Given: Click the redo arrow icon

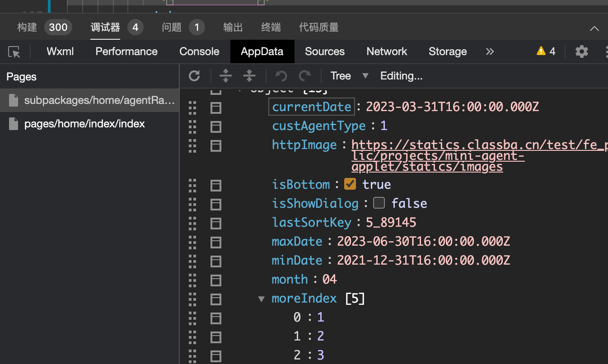Looking at the screenshot, I should pyautogui.click(x=305, y=76).
